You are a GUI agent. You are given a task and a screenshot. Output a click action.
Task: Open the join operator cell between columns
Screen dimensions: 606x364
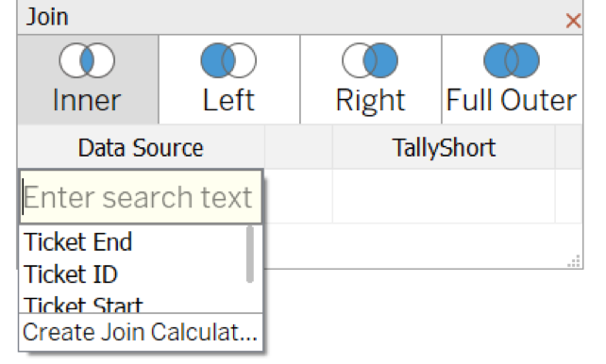click(298, 196)
